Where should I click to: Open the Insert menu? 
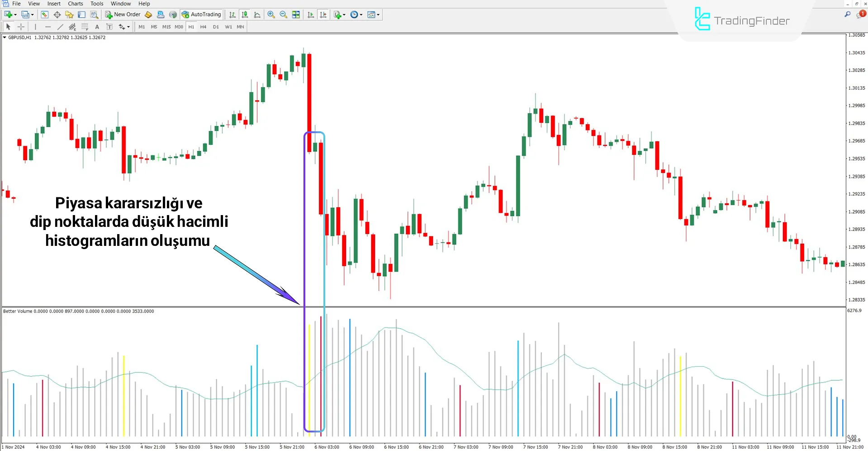click(54, 4)
